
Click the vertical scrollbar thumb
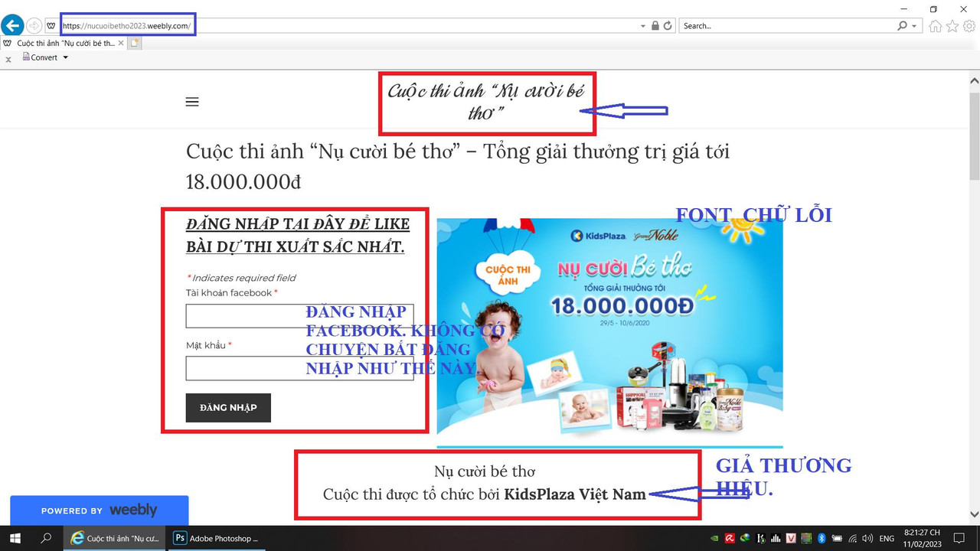tap(974, 136)
